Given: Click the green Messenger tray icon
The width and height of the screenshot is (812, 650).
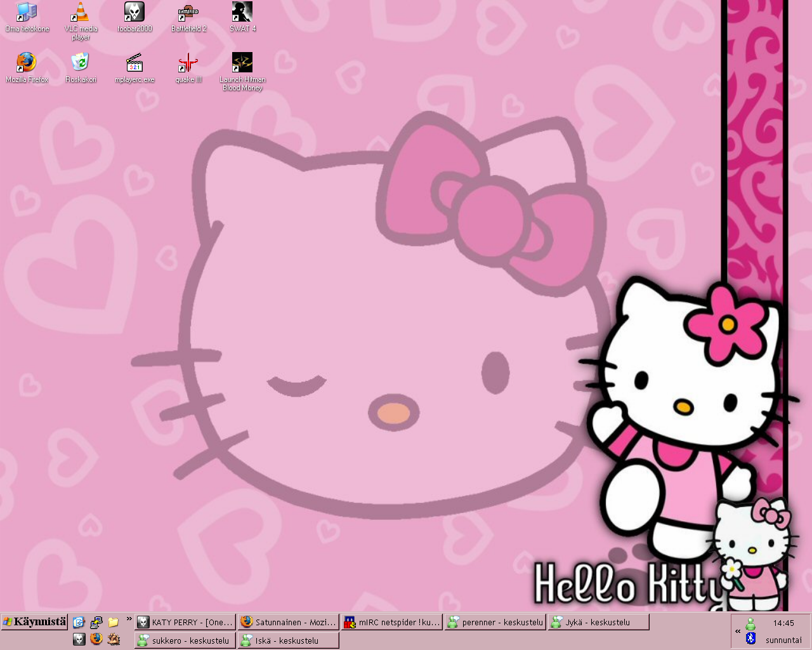Looking at the screenshot, I should [750, 623].
